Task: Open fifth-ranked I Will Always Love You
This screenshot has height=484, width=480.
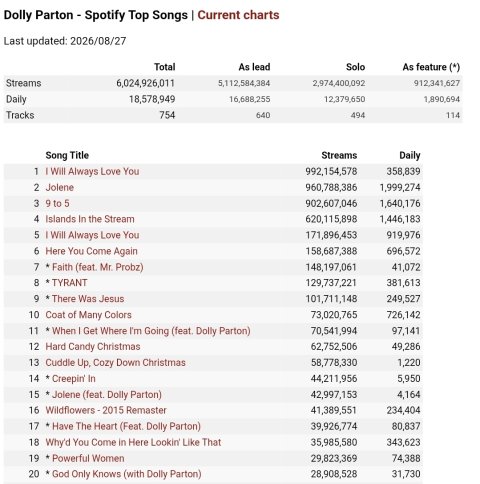Action: point(92,235)
